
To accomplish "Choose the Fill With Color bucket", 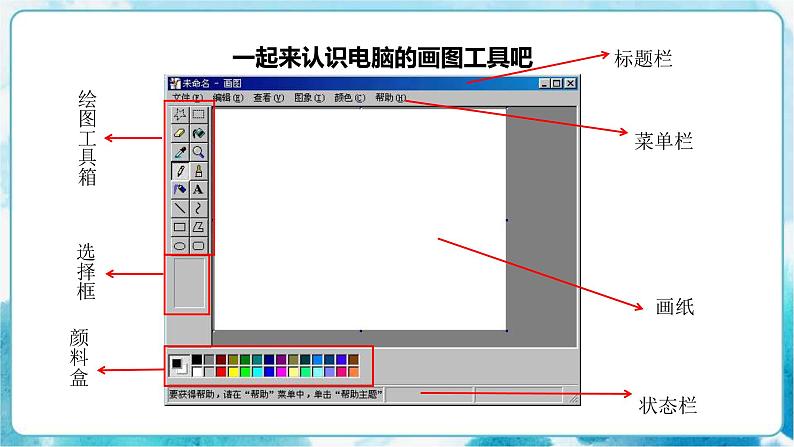I will [x=198, y=133].
